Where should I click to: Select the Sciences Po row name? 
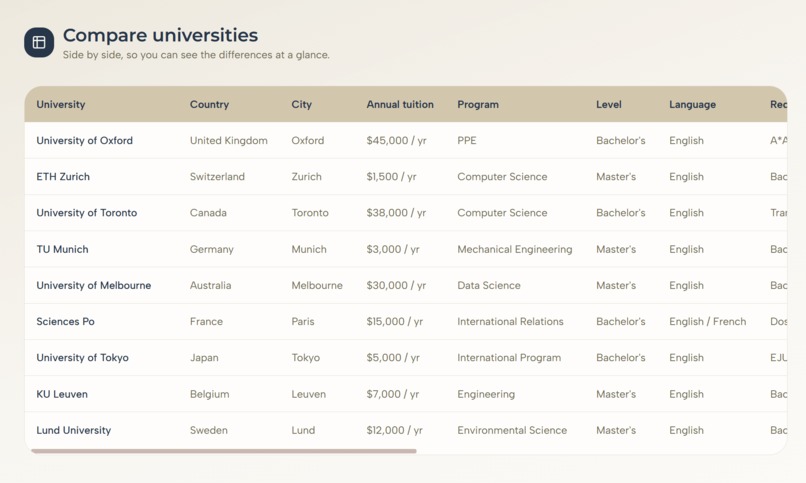tap(65, 321)
